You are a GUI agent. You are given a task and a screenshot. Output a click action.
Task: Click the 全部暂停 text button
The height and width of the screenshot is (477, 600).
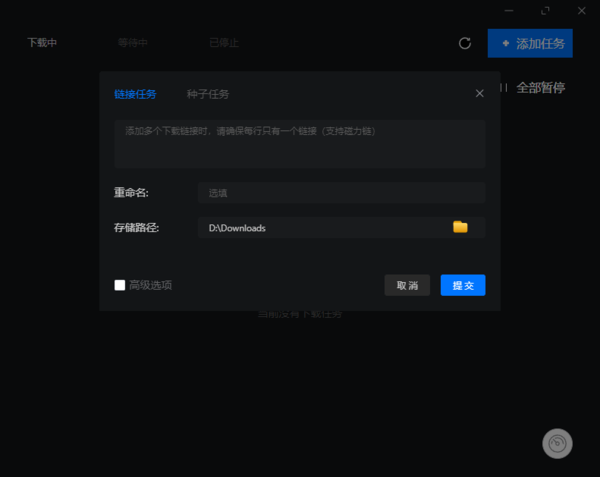click(x=541, y=88)
